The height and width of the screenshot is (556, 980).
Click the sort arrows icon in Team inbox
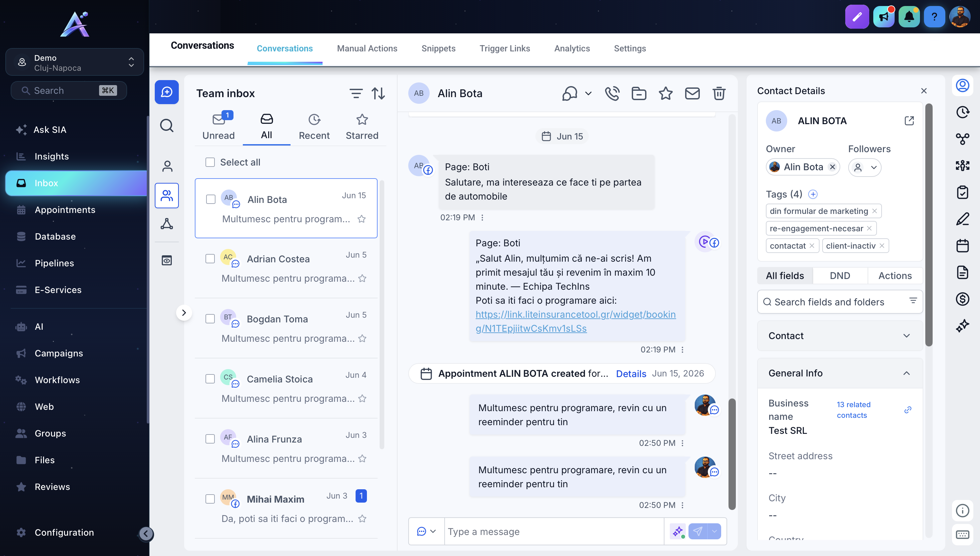[378, 93]
